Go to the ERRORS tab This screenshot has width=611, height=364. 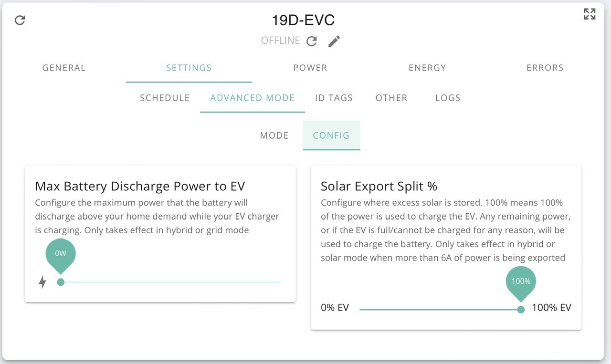[x=545, y=68]
